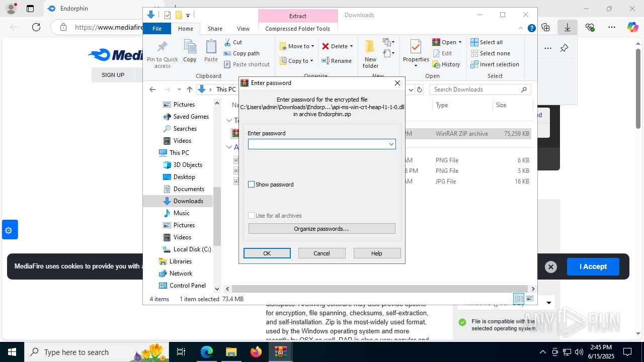
Task: Click the Rename ribbon button
Action: [337, 61]
